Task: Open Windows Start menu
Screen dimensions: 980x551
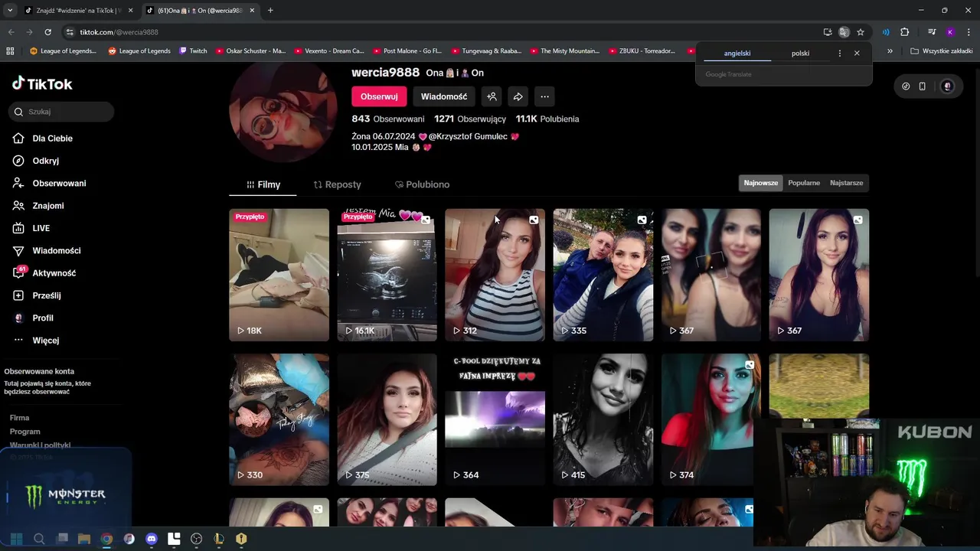Action: coord(17,539)
